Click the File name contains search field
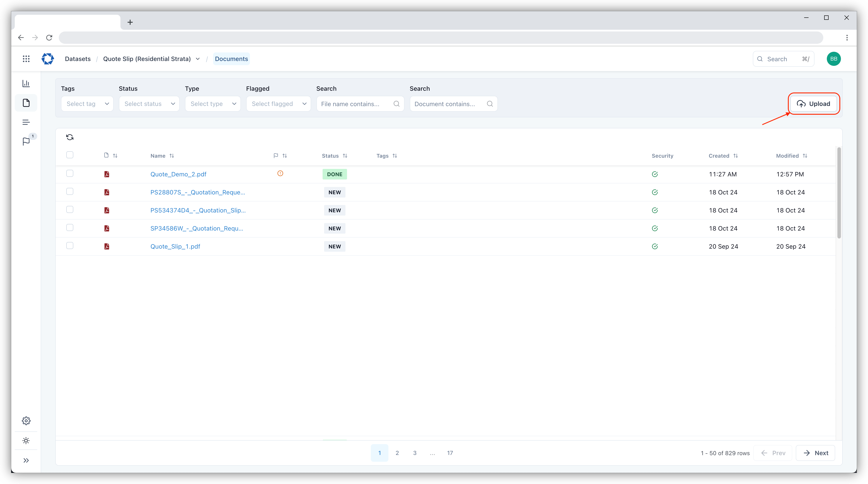The height and width of the screenshot is (484, 868). [355, 104]
